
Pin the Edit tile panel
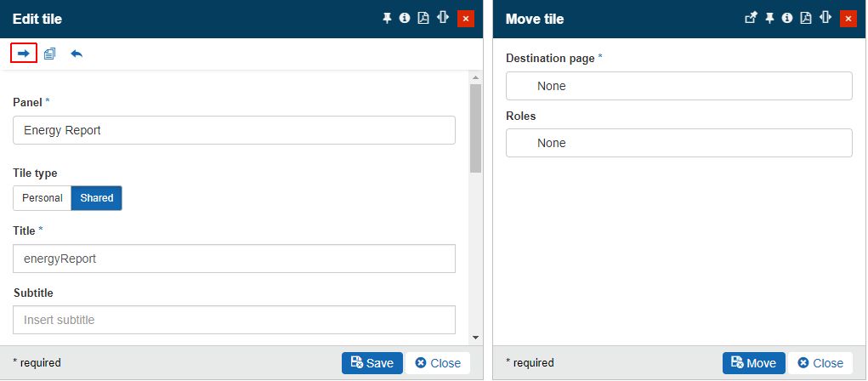[387, 19]
